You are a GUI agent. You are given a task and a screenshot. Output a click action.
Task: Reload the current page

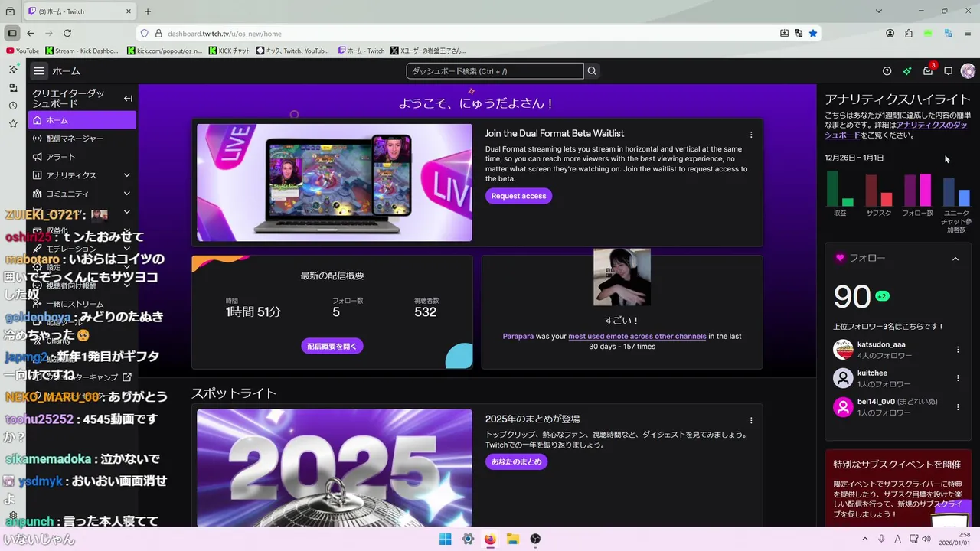(x=67, y=34)
